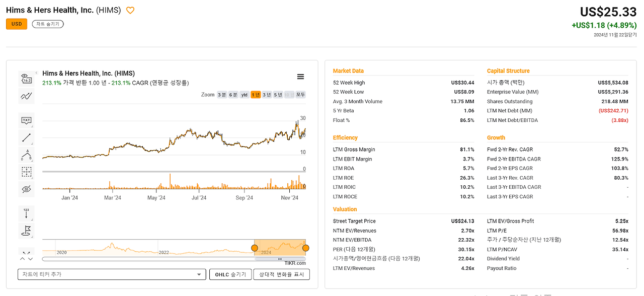This screenshot has height=296, width=644.
Task: Click Fwd 2-Yr Rev. CAGR value 52.7%
Action: click(x=621, y=150)
